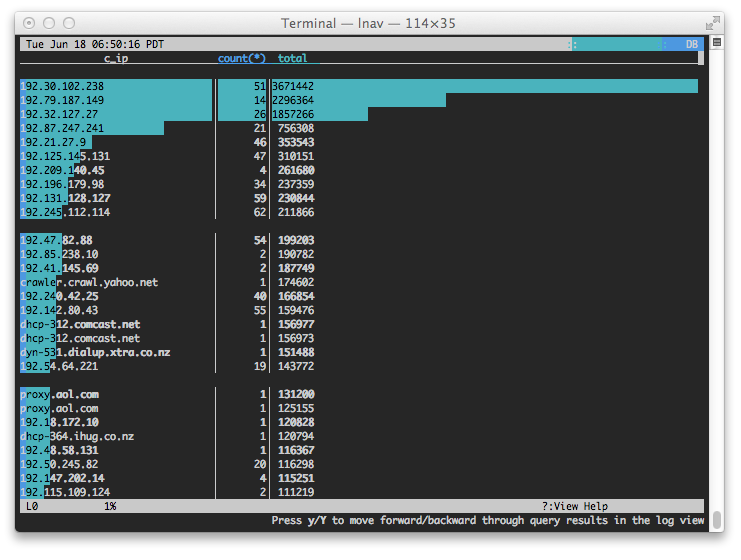Select row 192.87.247.241
The image size is (741, 560).
click(x=359, y=128)
